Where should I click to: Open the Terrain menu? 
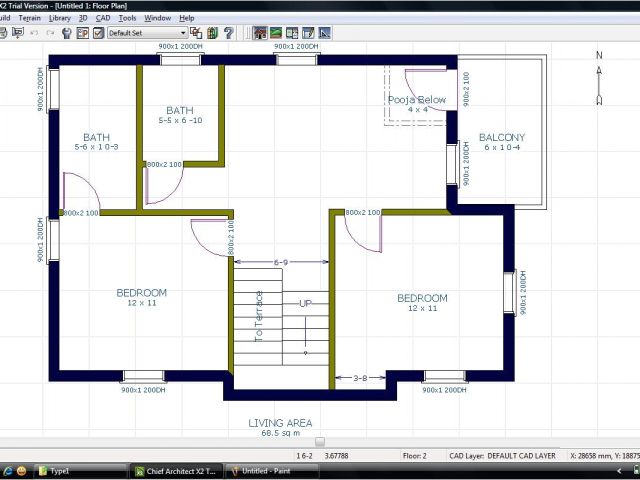30,18
